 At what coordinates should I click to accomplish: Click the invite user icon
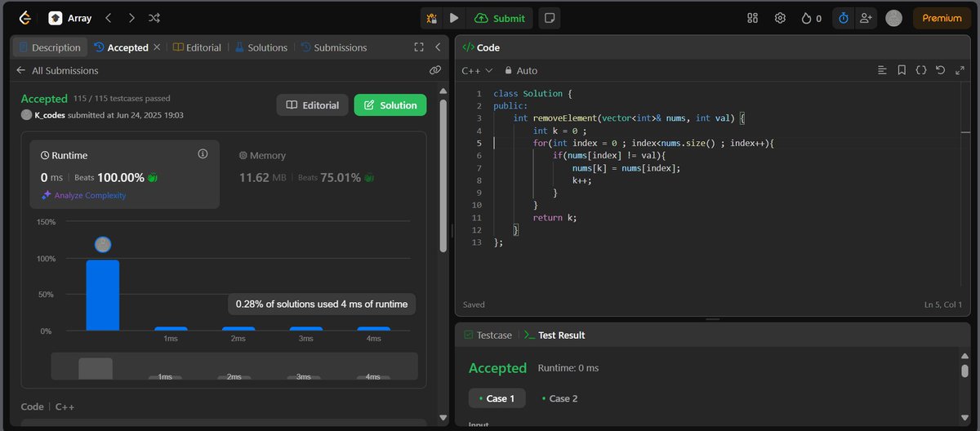coord(866,18)
